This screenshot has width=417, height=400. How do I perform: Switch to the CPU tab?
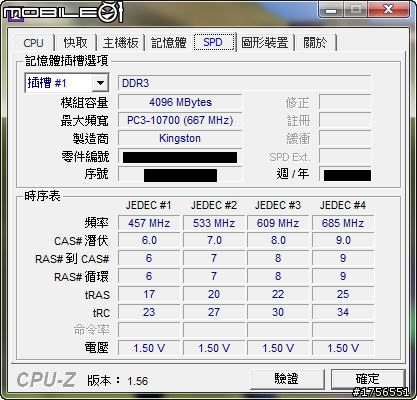tap(34, 43)
